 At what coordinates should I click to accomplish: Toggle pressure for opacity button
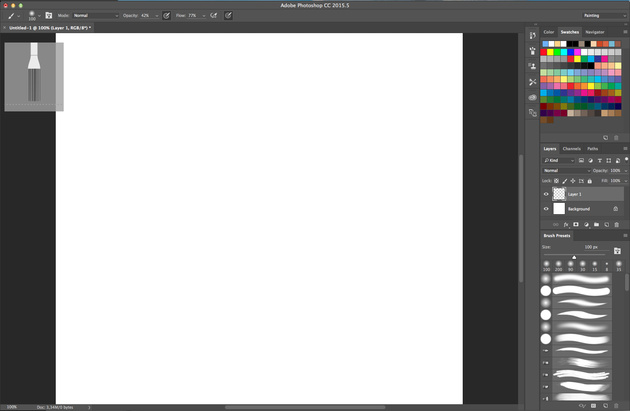tap(166, 16)
